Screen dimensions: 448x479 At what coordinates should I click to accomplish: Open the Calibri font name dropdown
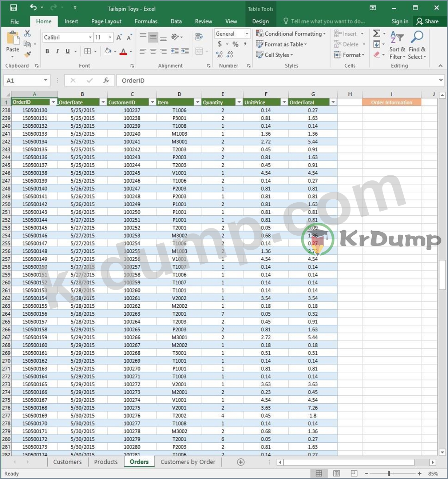tap(90, 37)
